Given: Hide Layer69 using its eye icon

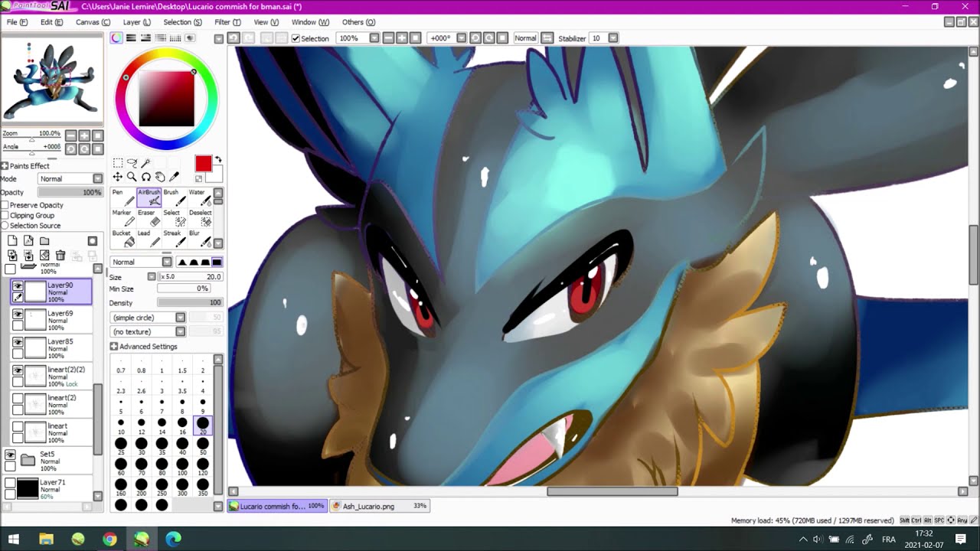Looking at the screenshot, I should (x=18, y=315).
